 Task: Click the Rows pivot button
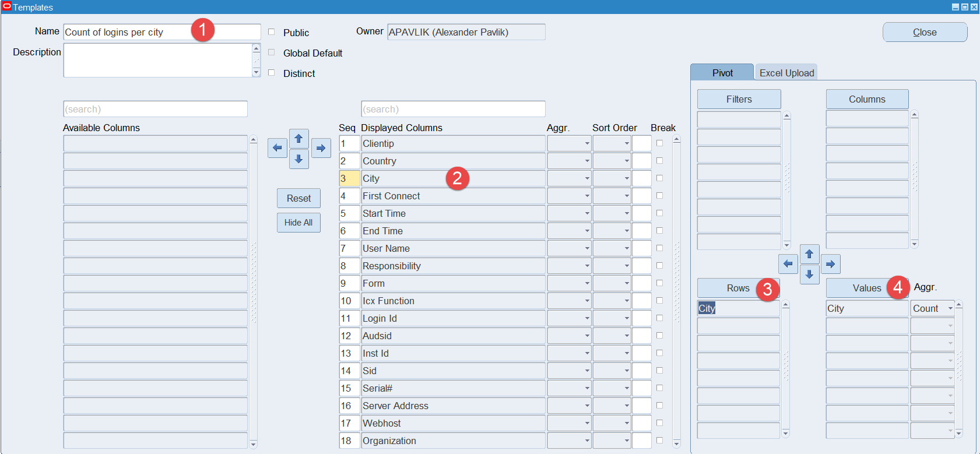tap(738, 288)
